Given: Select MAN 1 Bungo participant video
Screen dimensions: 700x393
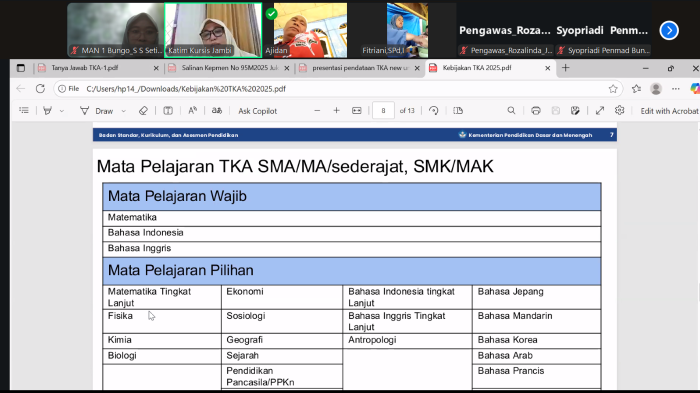Looking at the screenshot, I should (x=116, y=30).
